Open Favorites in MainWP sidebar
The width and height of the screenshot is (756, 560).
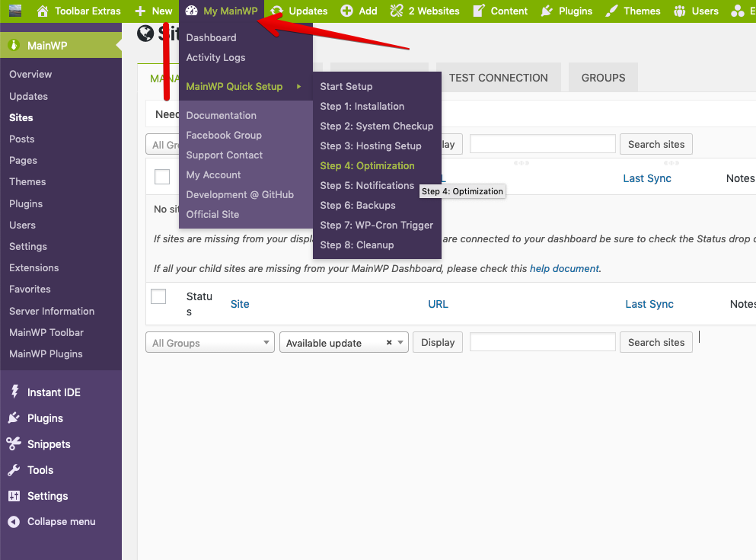click(x=30, y=289)
